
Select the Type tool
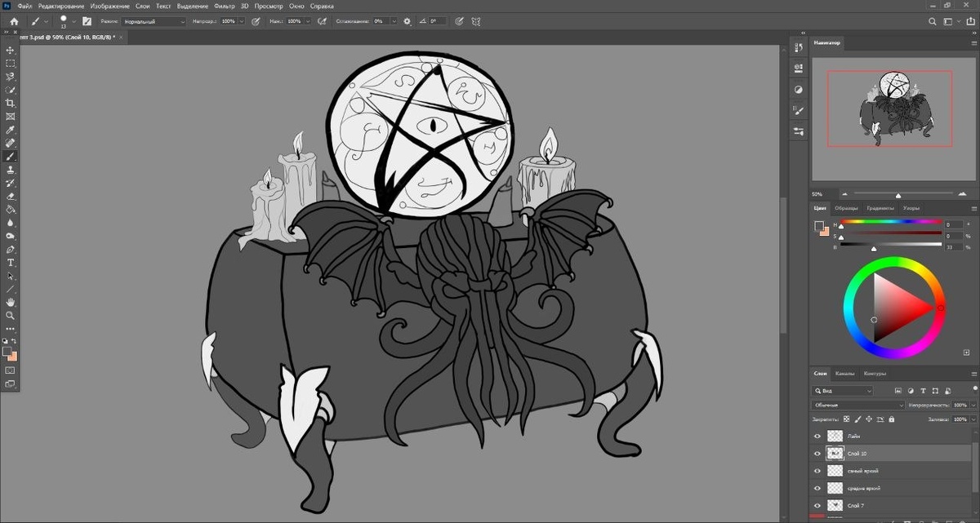[11, 262]
